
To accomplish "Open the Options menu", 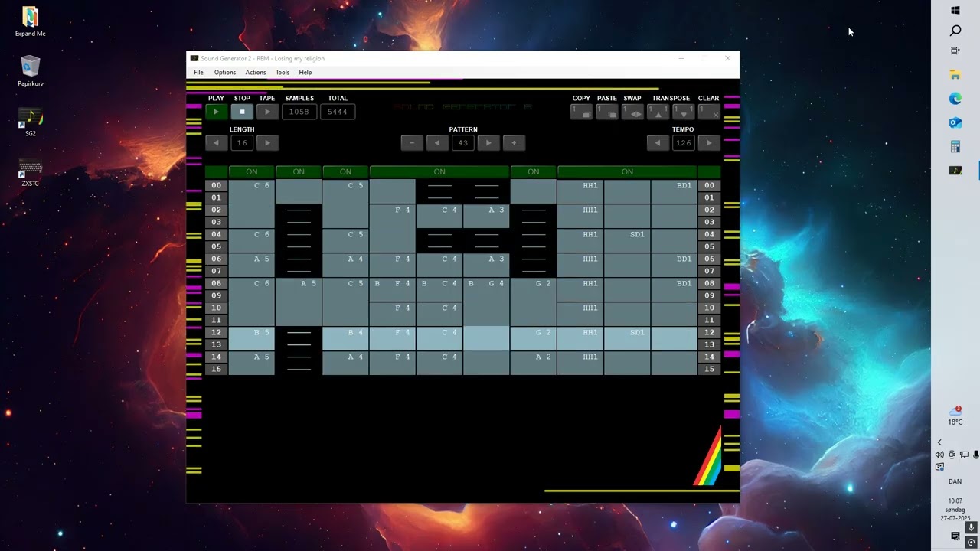I will pos(225,73).
